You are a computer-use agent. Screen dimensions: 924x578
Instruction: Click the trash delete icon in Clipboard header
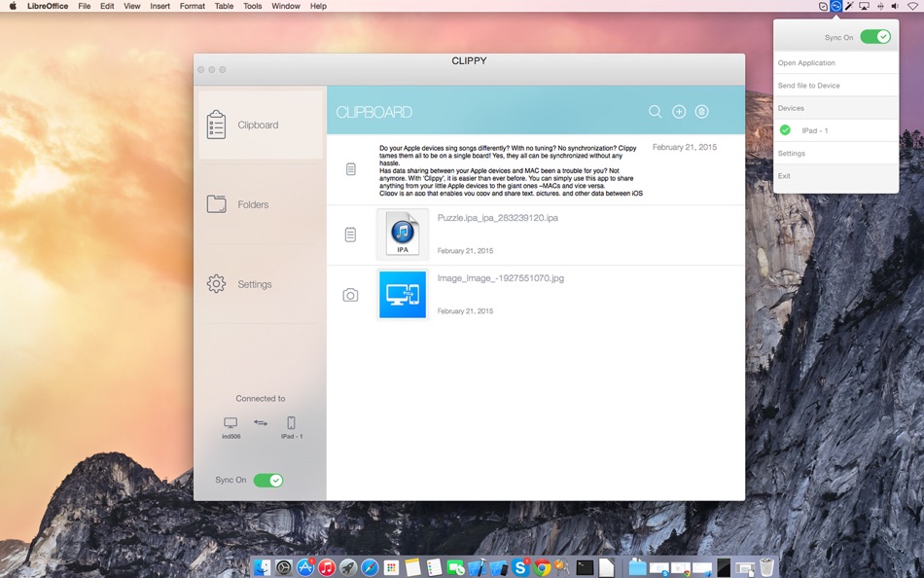[x=701, y=112]
